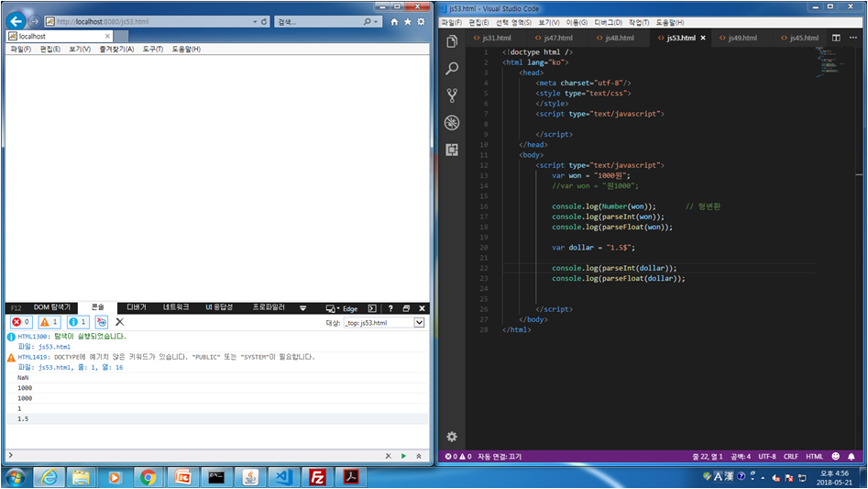
Task: Split the VS Code editor
Action: [836, 38]
